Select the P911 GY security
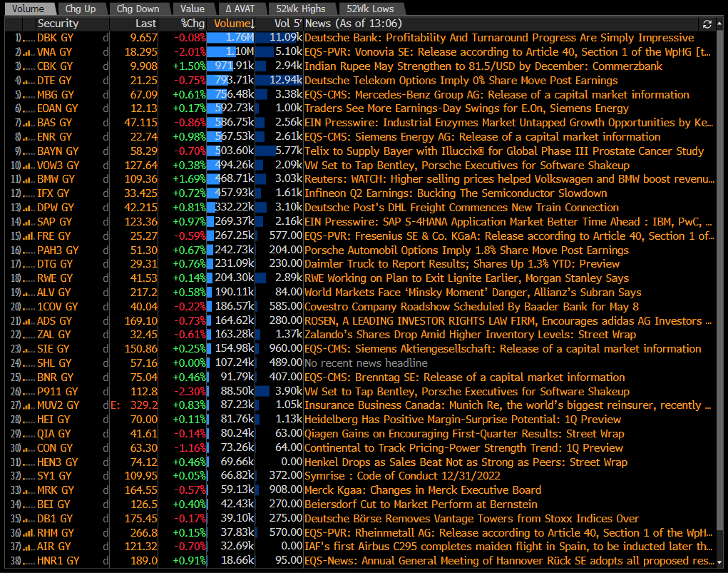Screen dimensions: 728x573 [58, 392]
